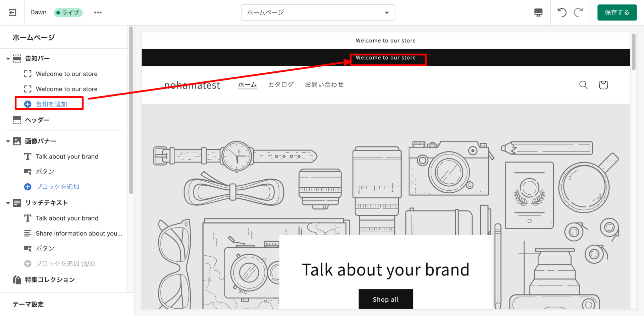Click the Shop all button
644x316 pixels.
coord(385,299)
